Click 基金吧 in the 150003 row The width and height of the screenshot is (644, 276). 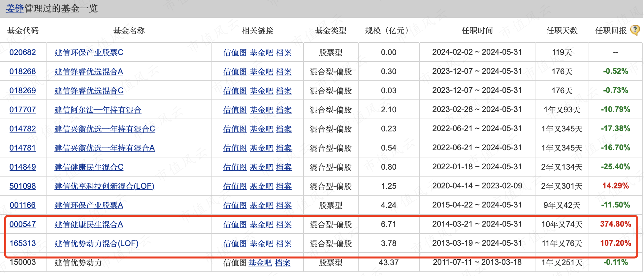tap(260, 262)
